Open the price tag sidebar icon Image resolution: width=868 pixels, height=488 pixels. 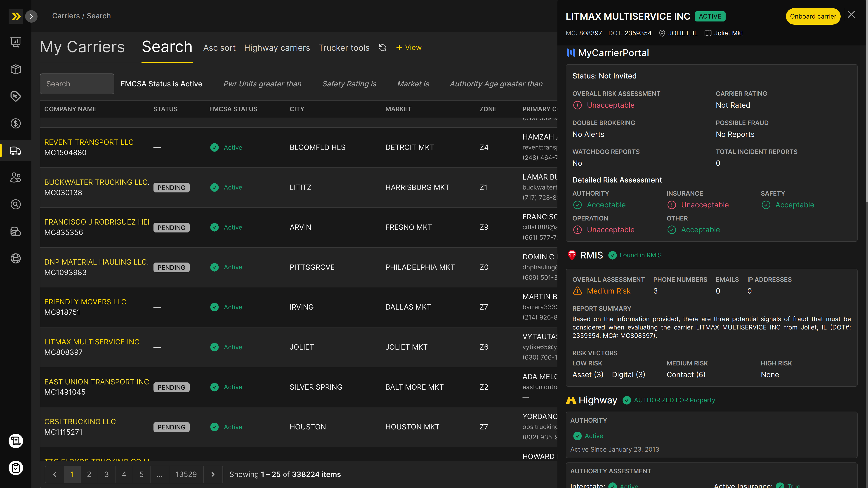click(16, 96)
